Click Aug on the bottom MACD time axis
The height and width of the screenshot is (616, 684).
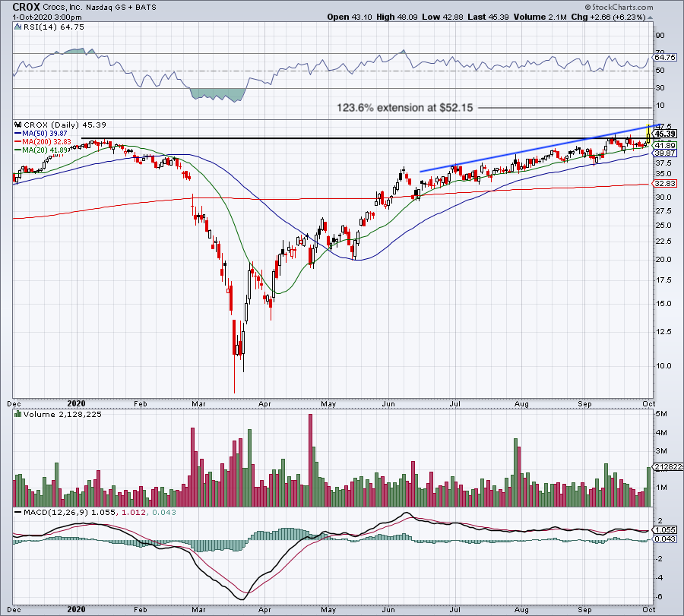pos(521,609)
